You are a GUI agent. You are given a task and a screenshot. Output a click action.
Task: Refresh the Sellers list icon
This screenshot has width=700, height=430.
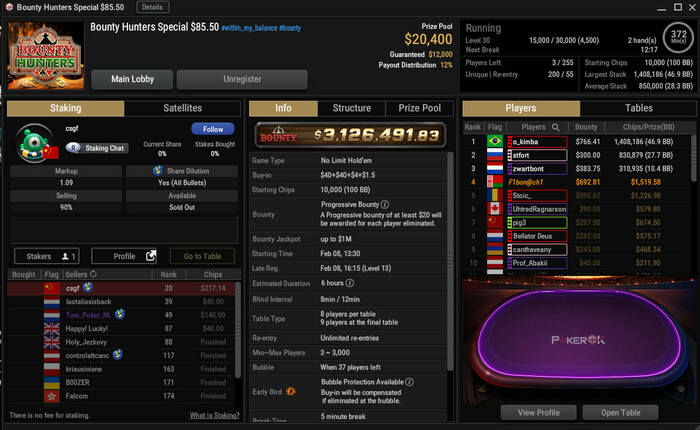93,274
